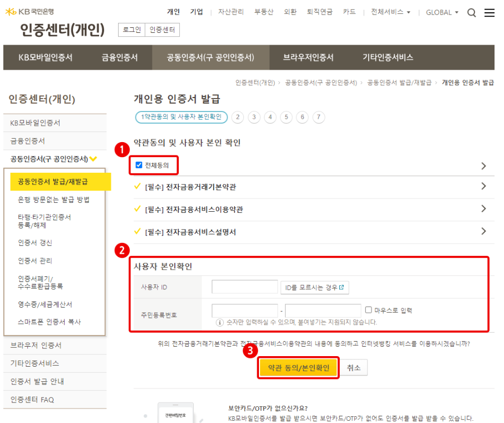Expand the 전자금융서비스설명서 row arrow
Image resolution: width=504 pixels, height=423 pixels.
click(483, 231)
